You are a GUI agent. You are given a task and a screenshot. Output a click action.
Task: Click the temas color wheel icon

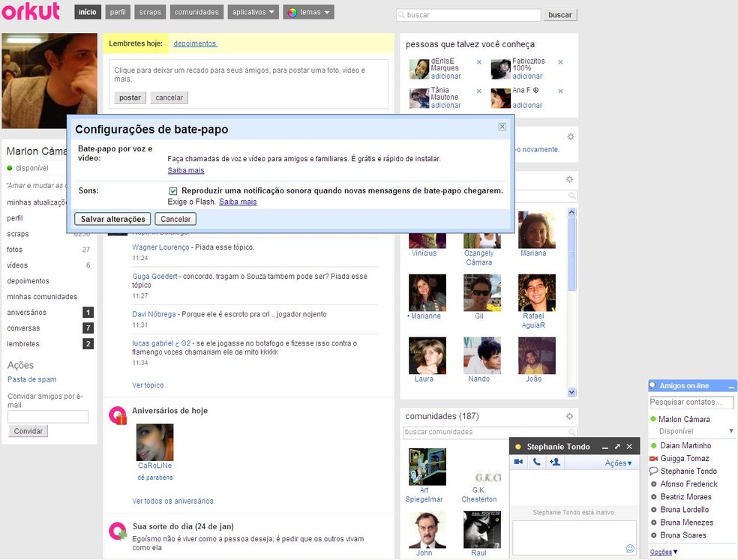pos(292,12)
